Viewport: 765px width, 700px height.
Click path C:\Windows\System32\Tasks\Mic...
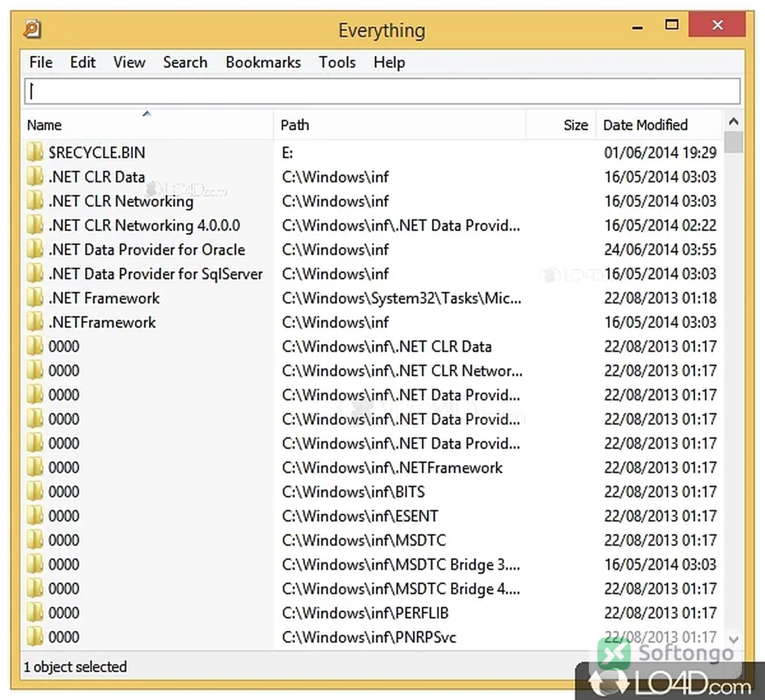pos(402,298)
